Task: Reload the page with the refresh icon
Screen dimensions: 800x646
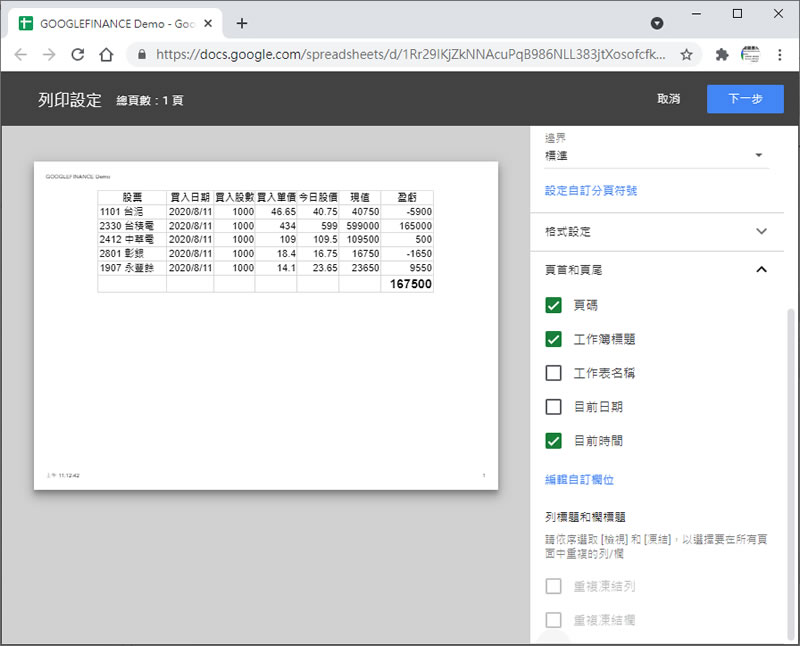Action: (78, 55)
